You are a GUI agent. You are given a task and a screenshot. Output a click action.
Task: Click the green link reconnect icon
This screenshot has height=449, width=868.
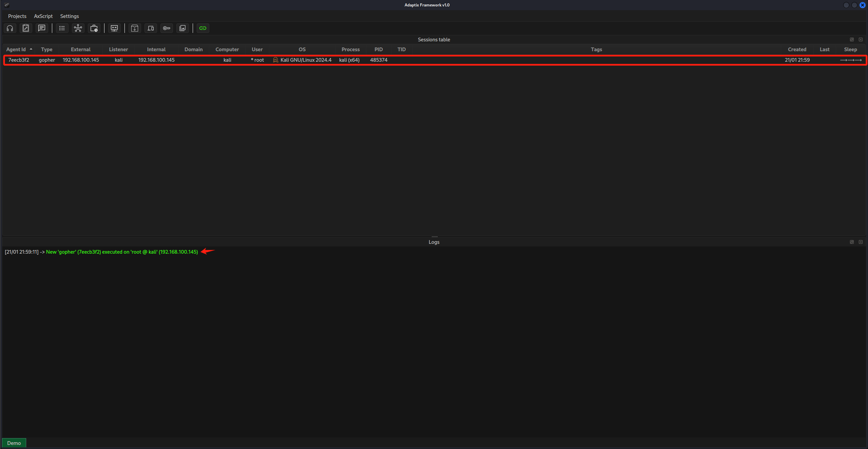(203, 28)
